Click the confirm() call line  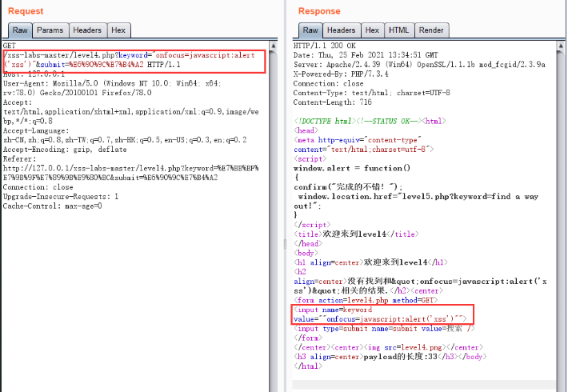[348, 187]
